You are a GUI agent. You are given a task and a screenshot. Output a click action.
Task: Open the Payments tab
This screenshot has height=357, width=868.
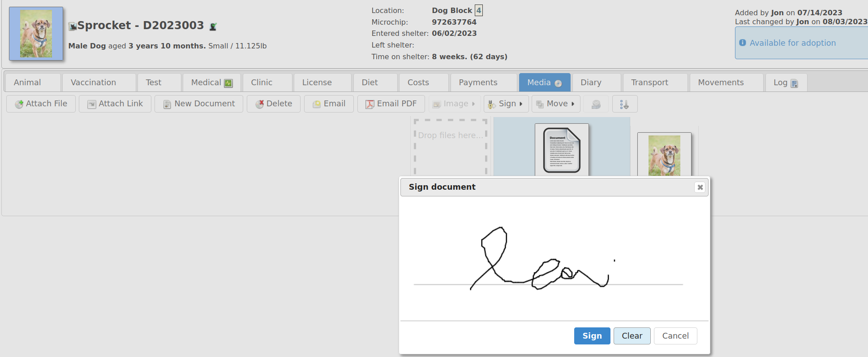tap(484, 83)
